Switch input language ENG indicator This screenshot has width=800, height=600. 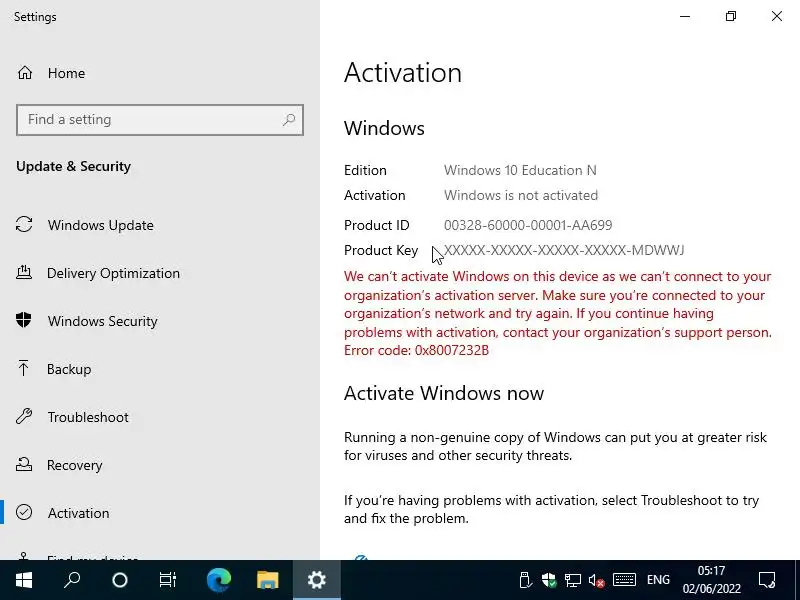pyautogui.click(x=658, y=580)
